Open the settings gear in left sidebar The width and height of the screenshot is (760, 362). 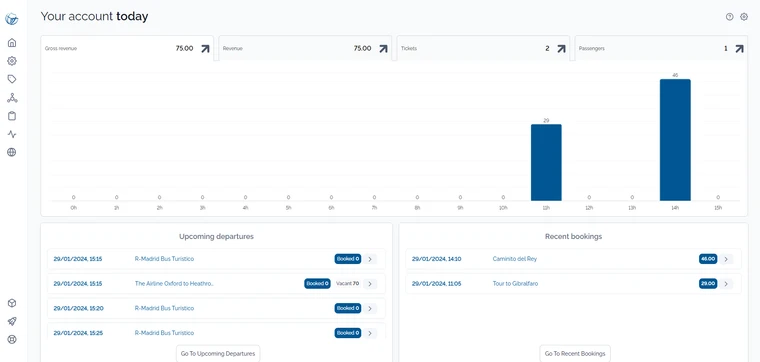tap(12, 61)
